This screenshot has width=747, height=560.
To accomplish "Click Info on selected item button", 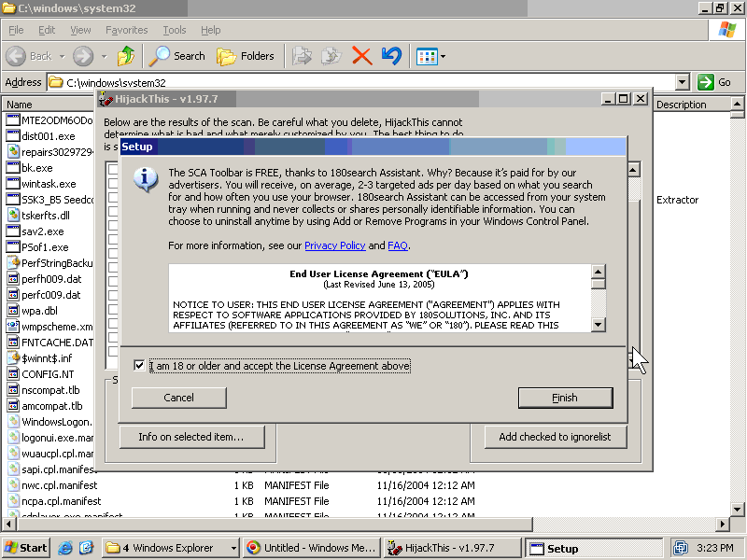I will [x=191, y=437].
